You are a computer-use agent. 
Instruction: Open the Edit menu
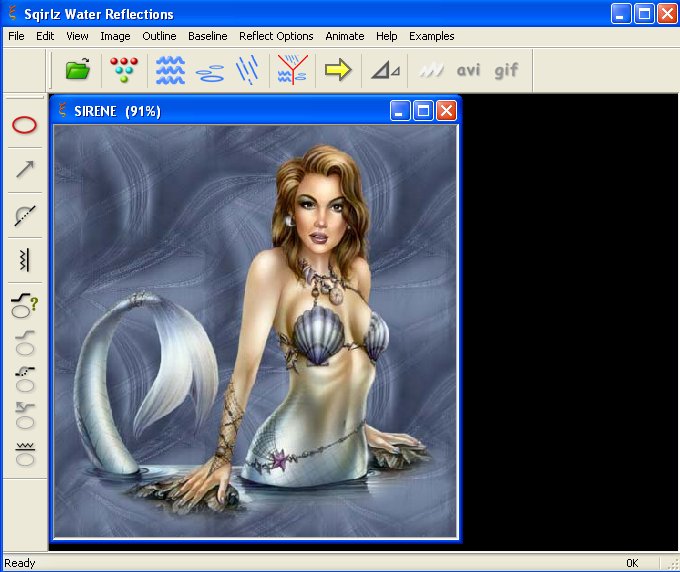45,36
